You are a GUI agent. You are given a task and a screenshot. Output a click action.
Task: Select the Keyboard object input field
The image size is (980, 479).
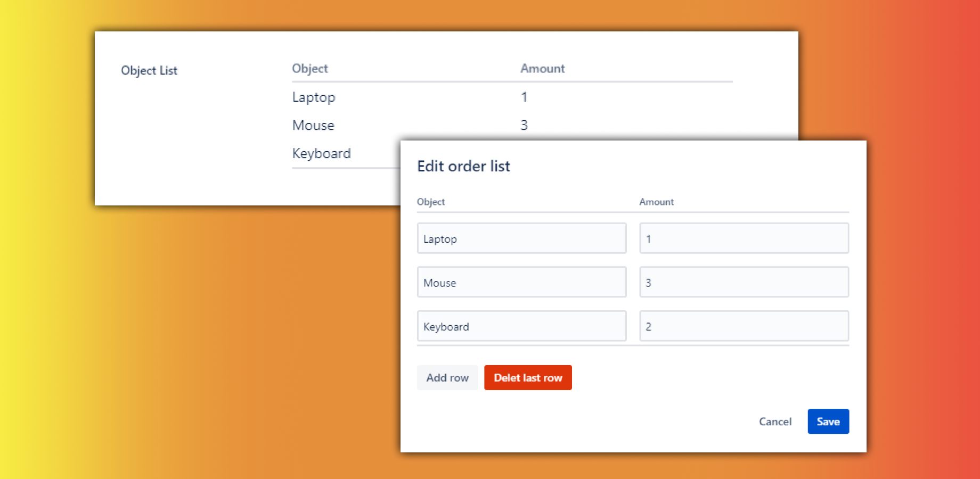[x=521, y=326]
